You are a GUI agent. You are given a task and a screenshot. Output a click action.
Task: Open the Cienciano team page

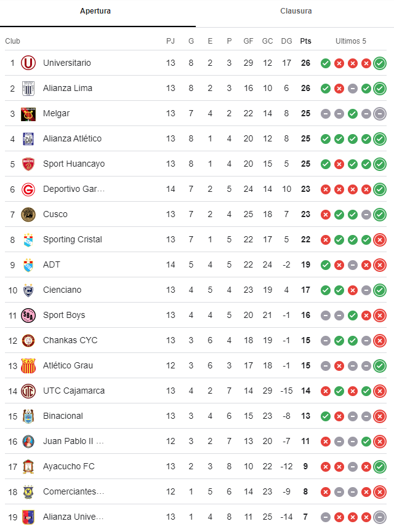(62, 290)
